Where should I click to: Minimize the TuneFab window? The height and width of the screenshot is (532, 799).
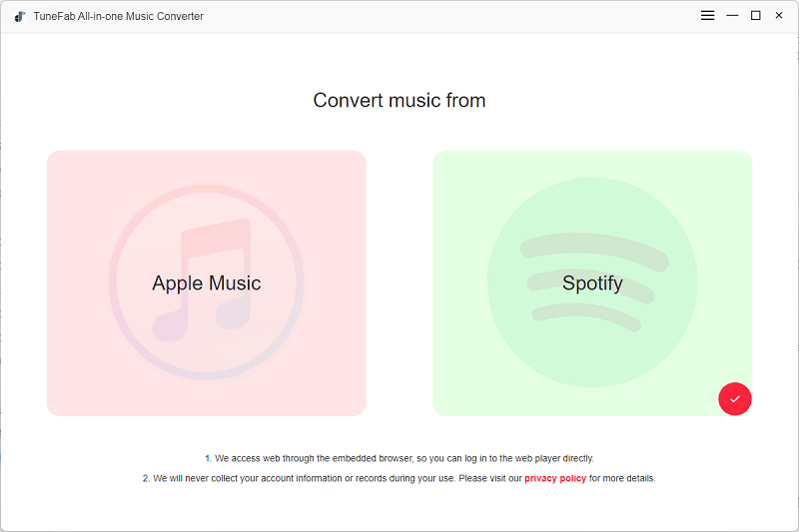(732, 16)
